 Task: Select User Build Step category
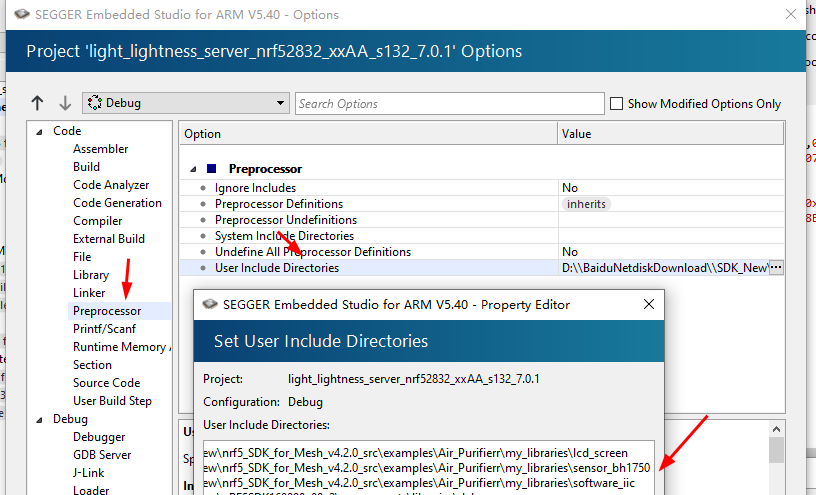point(112,401)
